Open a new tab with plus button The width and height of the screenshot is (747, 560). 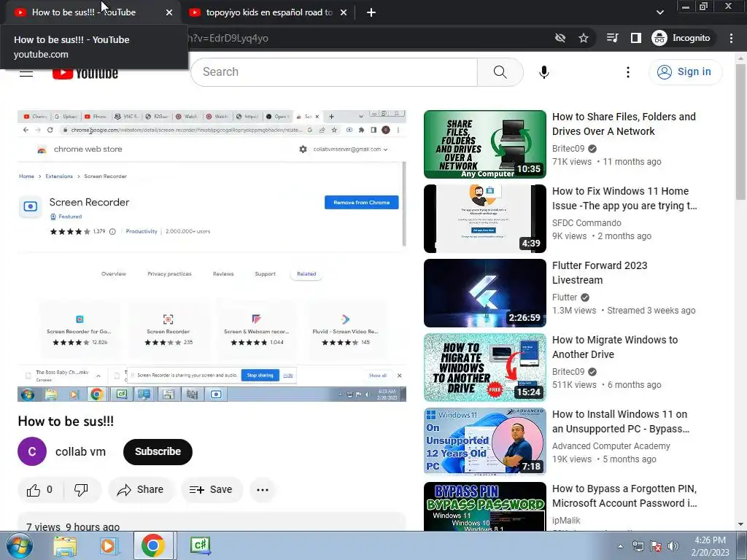coord(371,12)
